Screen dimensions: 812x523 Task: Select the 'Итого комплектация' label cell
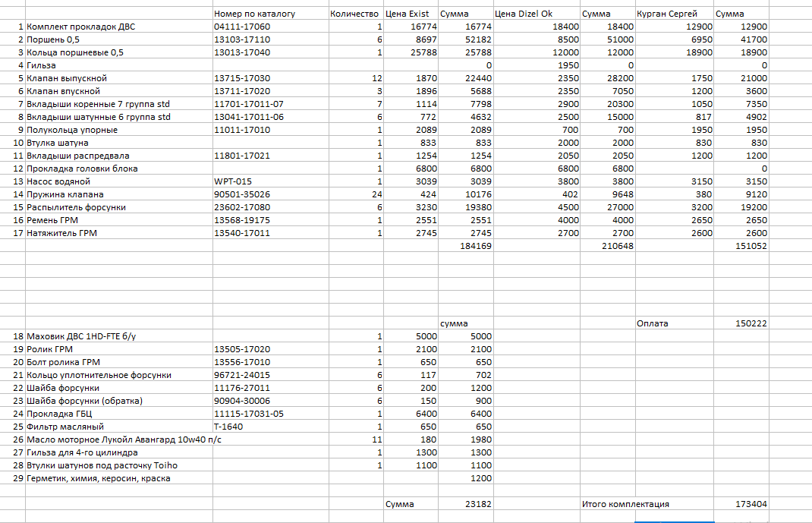(x=647, y=504)
